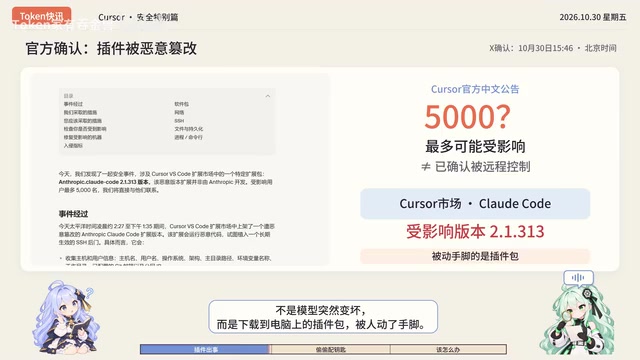Open the 检查你是否受到影响 contents link

pos(85,129)
